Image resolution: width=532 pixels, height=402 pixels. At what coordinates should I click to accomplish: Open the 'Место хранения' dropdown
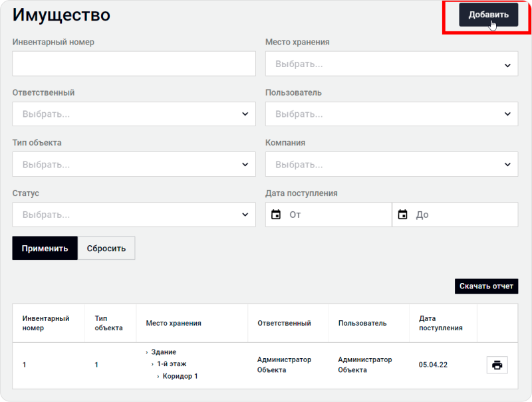391,64
